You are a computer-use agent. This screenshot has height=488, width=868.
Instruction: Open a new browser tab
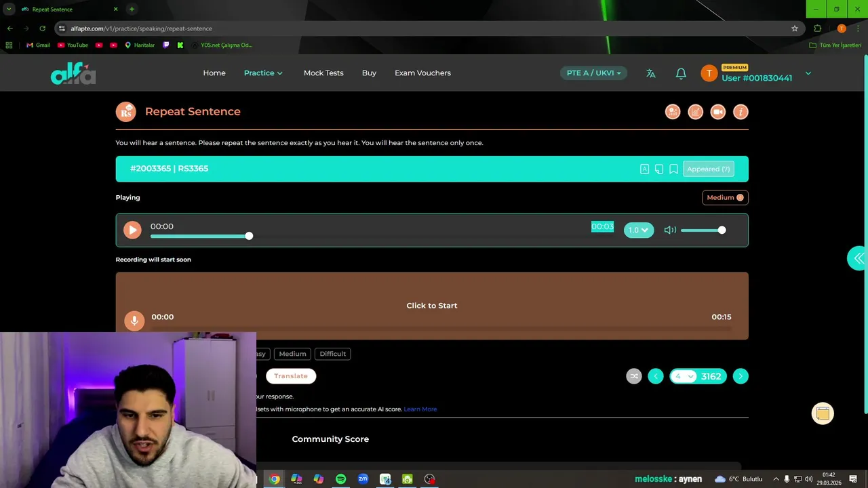[x=132, y=9]
